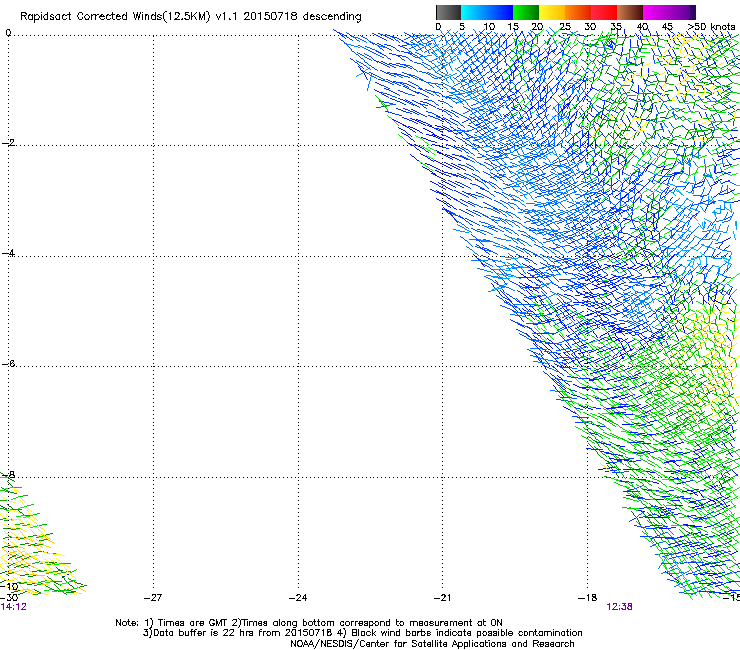
Task: Select the yellow 20-25 knots color swatch
Action: coord(552,12)
